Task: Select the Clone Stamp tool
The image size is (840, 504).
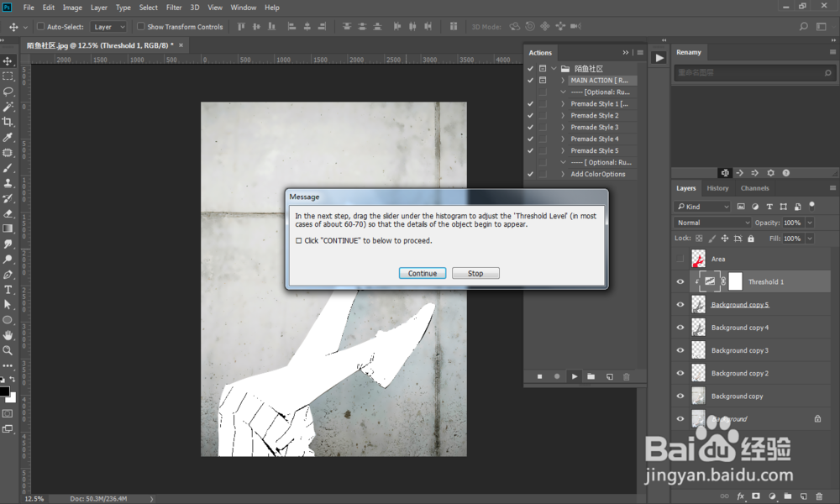Action: coord(8,183)
